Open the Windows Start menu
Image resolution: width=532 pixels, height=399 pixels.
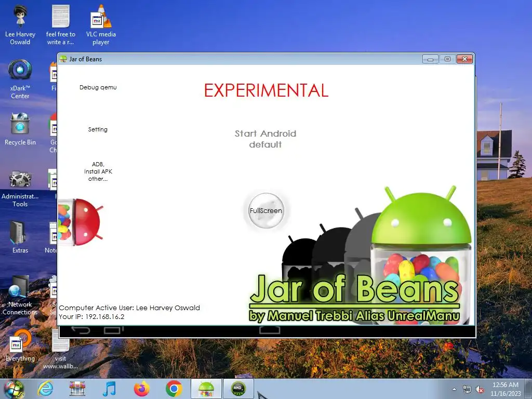point(14,389)
